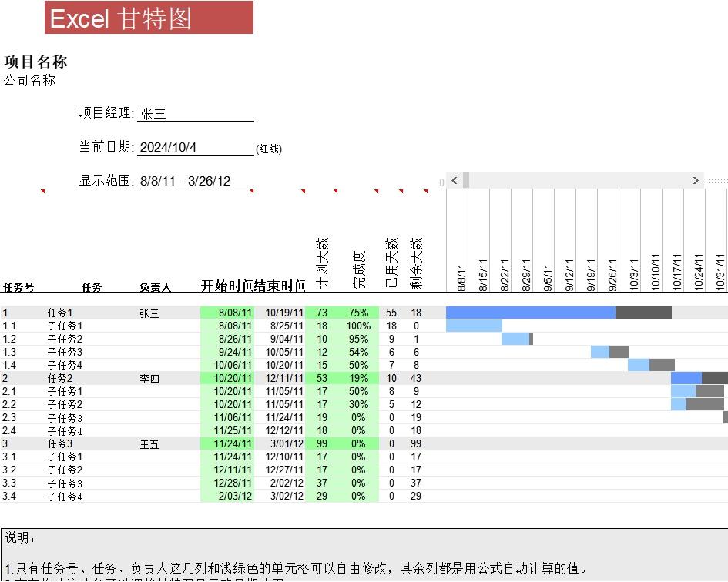This screenshot has width=728, height=582.
Task: Click the 75% progress cell of 任务1
Action: [358, 313]
